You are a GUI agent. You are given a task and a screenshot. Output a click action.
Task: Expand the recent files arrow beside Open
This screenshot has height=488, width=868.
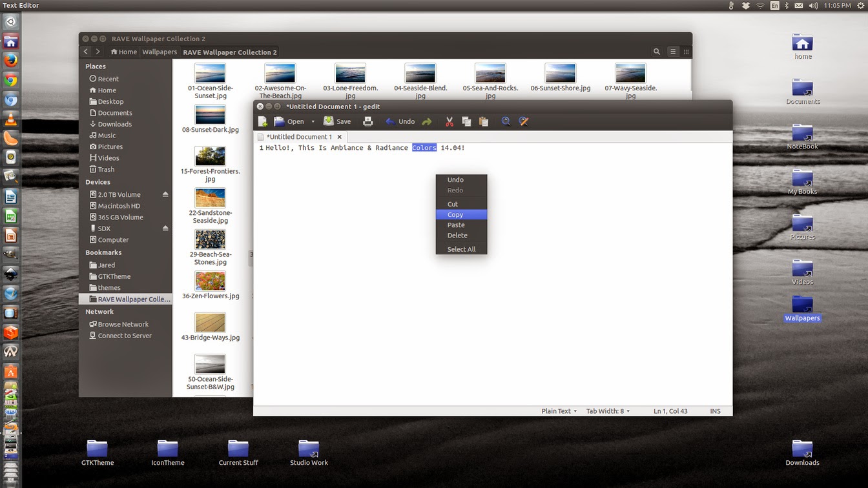coord(313,121)
